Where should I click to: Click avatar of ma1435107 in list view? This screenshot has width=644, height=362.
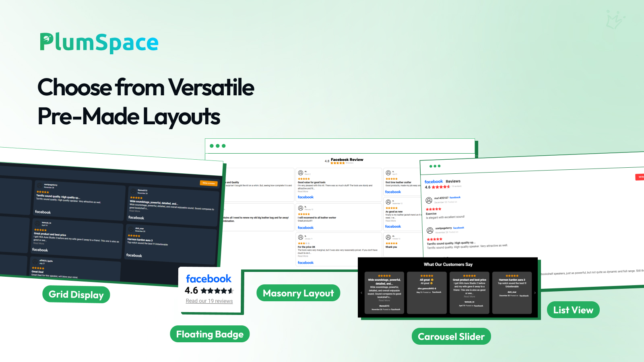point(429,200)
